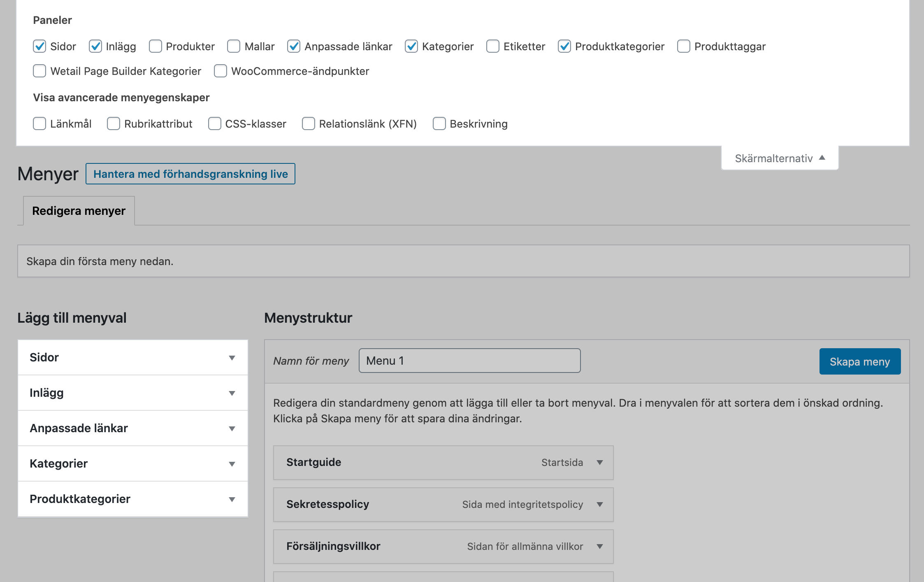
Task: Expand the Kategorier accordion arrow
Action: [x=232, y=464]
